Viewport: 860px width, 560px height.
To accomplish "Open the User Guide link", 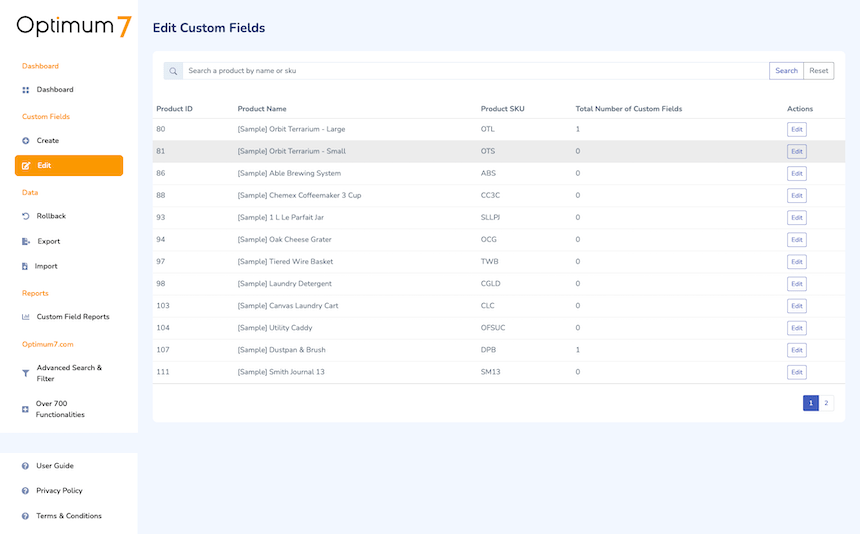I will (x=55, y=466).
